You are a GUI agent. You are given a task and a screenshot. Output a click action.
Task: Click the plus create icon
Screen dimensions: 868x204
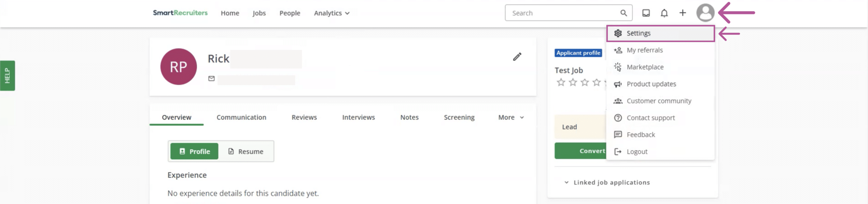point(682,13)
